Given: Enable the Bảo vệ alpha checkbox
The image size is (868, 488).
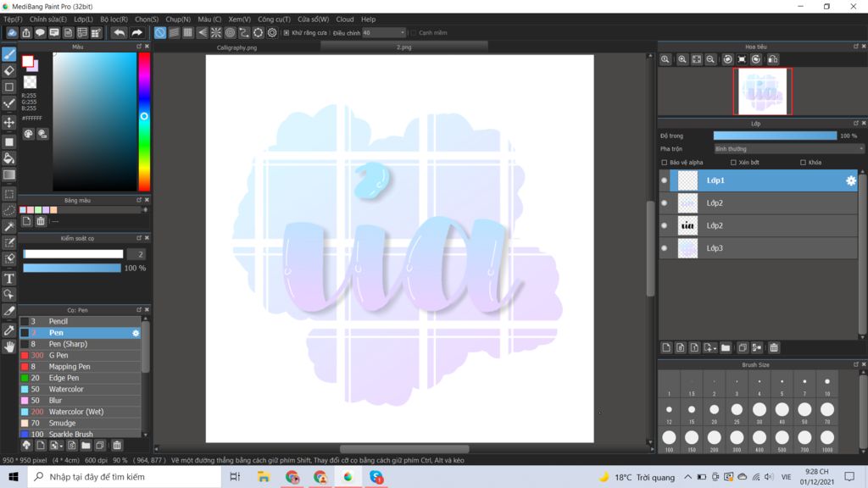Looking at the screenshot, I should (665, 163).
